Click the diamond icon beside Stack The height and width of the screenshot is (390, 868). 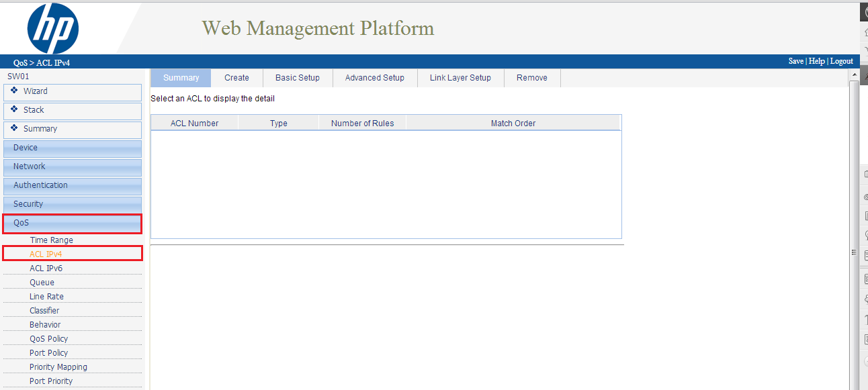pyautogui.click(x=15, y=109)
